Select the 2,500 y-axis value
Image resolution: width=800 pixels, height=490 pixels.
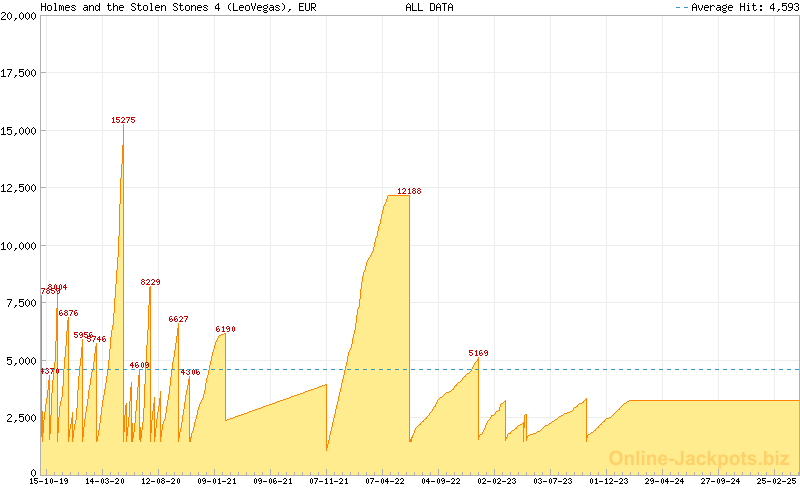tap(22, 417)
